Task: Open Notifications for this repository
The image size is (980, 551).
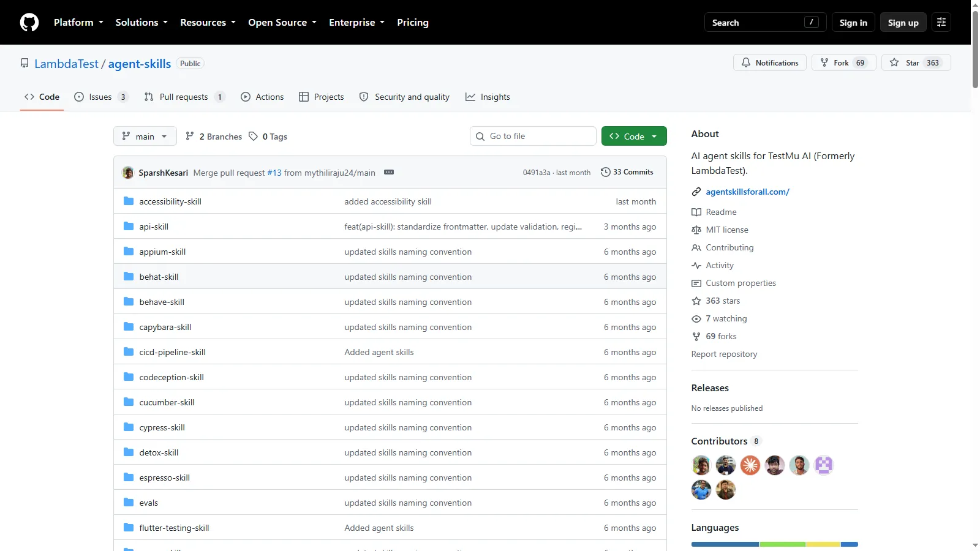Action: point(770,62)
